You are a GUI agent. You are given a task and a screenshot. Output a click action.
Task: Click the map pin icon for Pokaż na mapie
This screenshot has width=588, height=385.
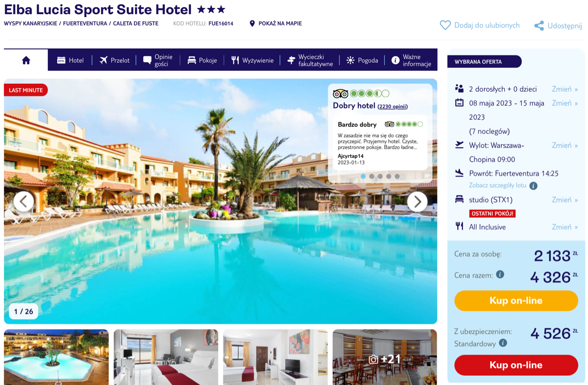252,24
